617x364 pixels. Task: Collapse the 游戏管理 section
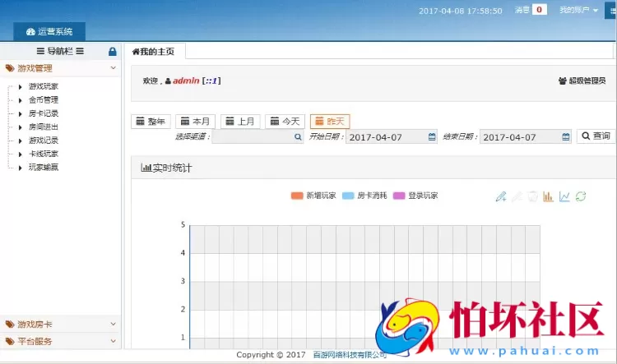(61, 68)
